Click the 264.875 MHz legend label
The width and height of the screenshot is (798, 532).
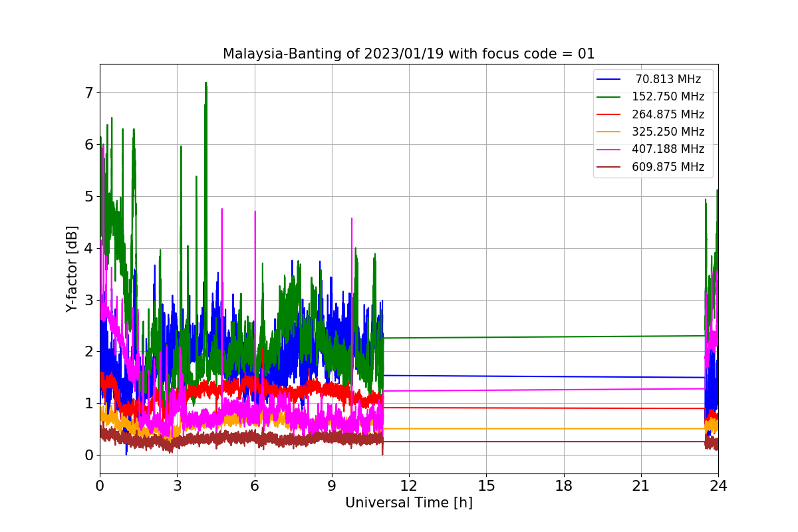point(668,114)
